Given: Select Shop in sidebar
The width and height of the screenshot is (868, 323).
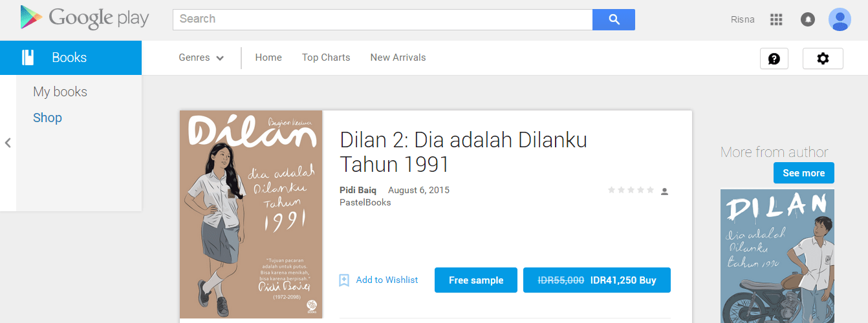Looking at the screenshot, I should [x=47, y=118].
